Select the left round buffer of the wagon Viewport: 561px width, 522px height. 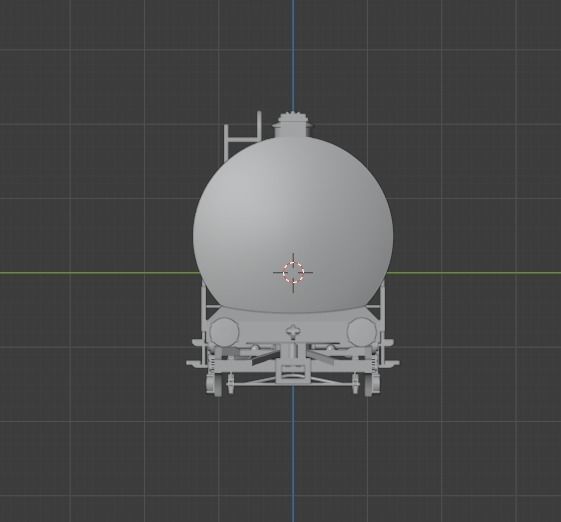(224, 332)
